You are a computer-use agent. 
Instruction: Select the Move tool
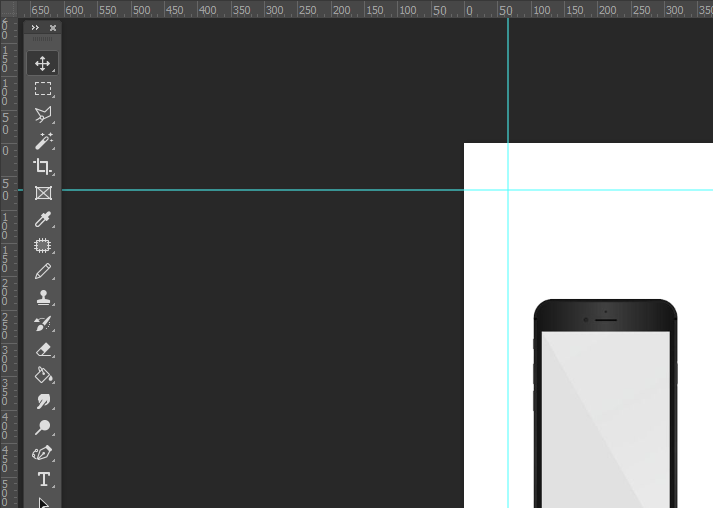click(x=43, y=63)
